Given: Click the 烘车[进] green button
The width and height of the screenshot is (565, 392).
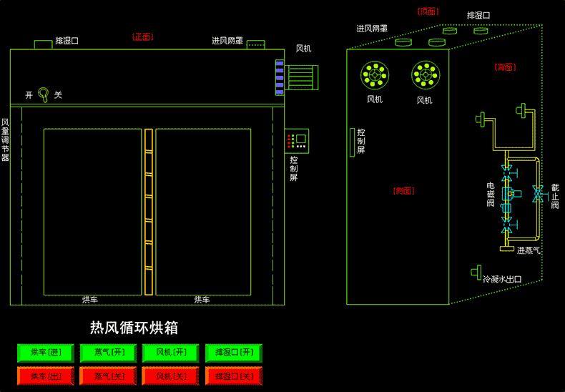Looking at the screenshot, I should [46, 353].
